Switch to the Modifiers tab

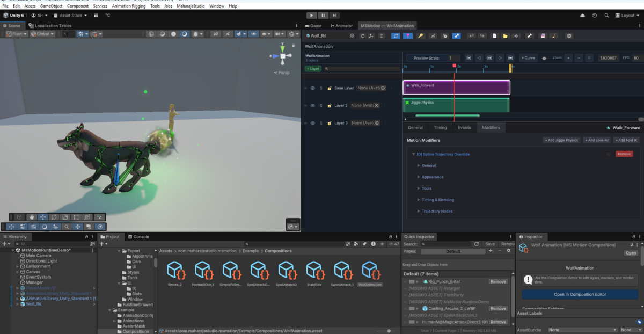491,128
